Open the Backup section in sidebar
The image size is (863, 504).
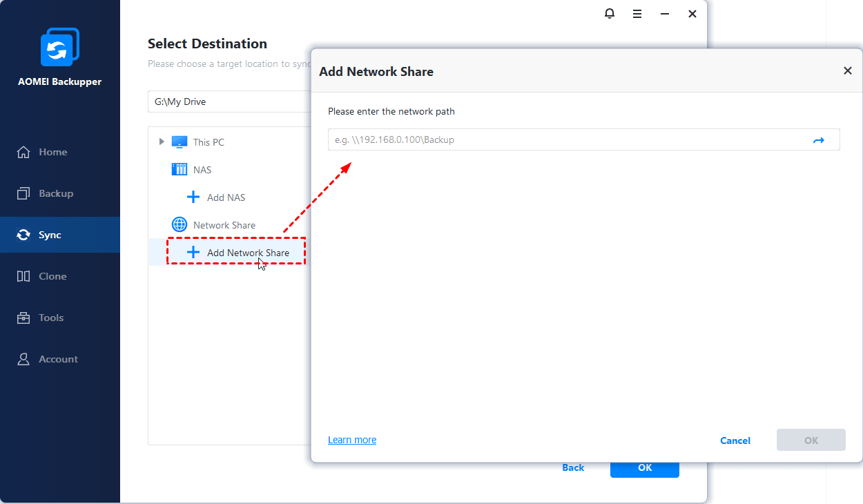[x=55, y=193]
